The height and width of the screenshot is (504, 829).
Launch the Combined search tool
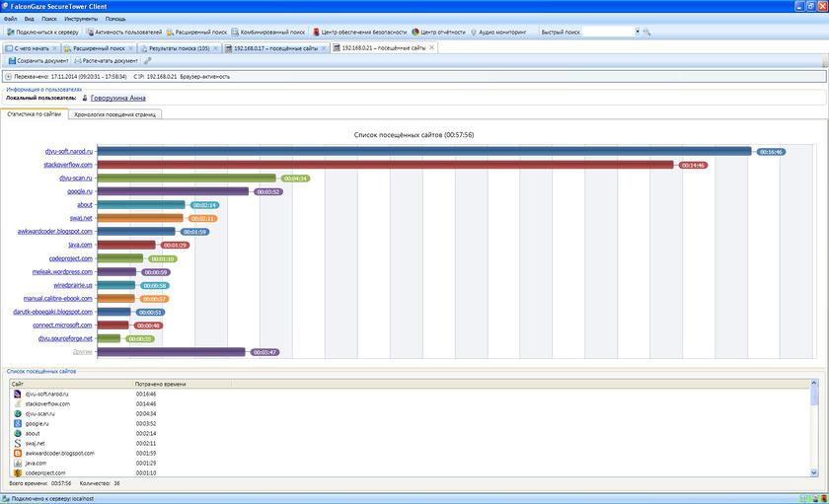click(237, 32)
